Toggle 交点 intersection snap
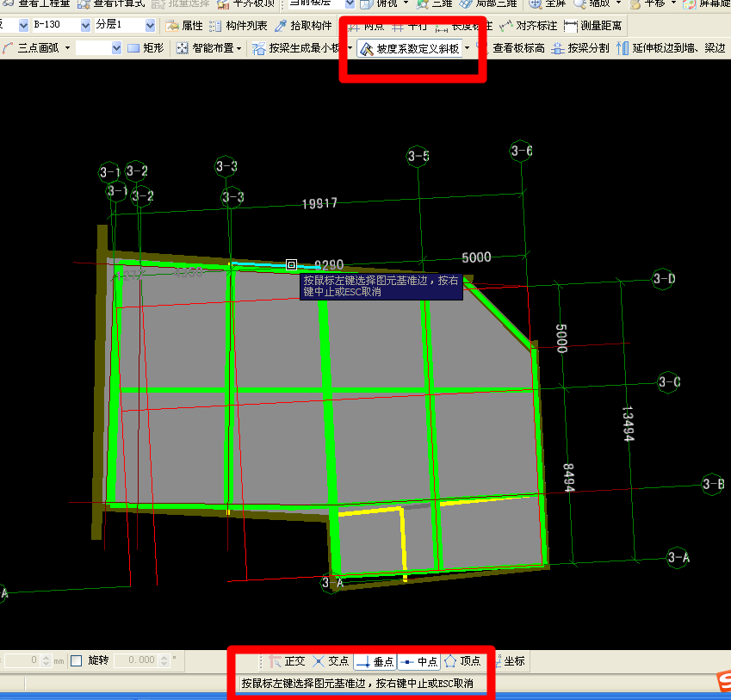This screenshot has height=700, width=731. (331, 661)
